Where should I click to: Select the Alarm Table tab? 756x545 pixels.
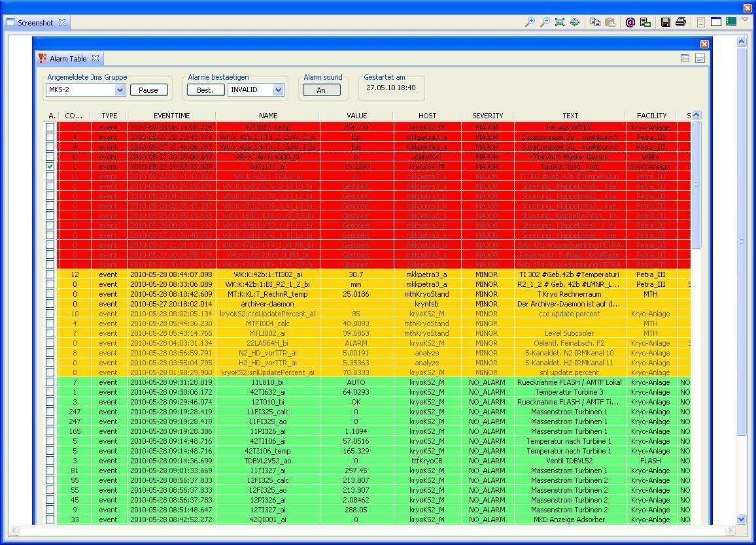[x=68, y=59]
